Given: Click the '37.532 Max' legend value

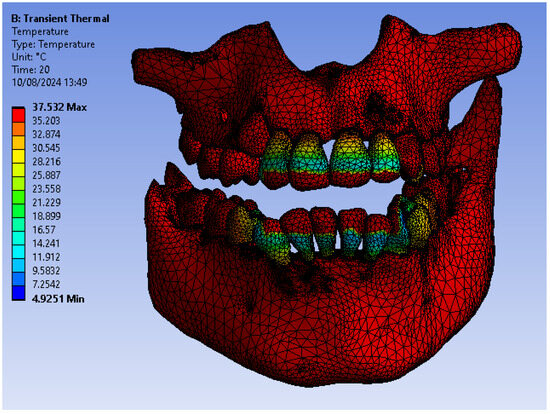Looking at the screenshot, I should pyautogui.click(x=60, y=107).
